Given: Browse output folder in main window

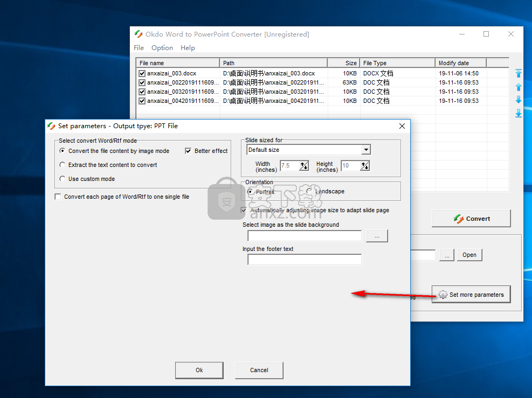Looking at the screenshot, I should (x=447, y=255).
